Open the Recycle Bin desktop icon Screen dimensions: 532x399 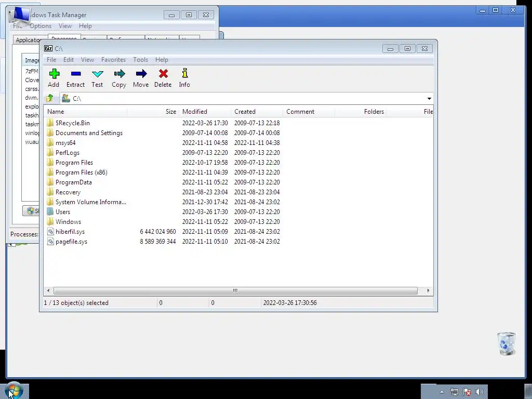click(x=507, y=344)
